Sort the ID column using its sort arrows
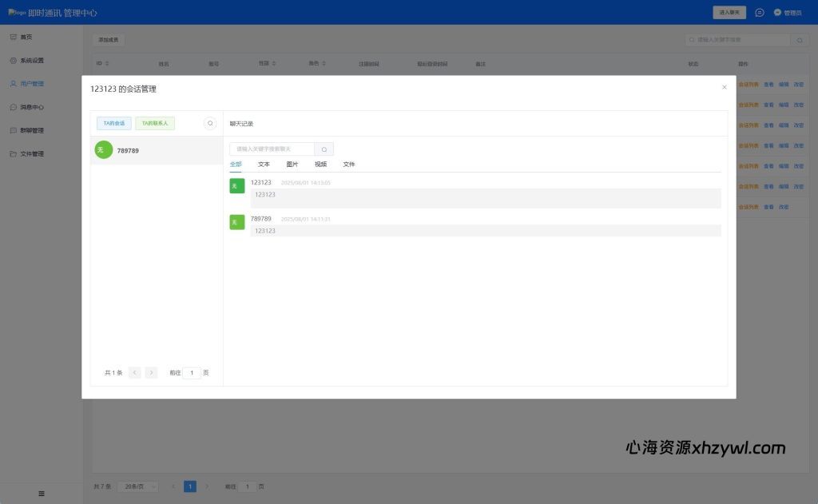This screenshot has width=818, height=504. [x=107, y=64]
